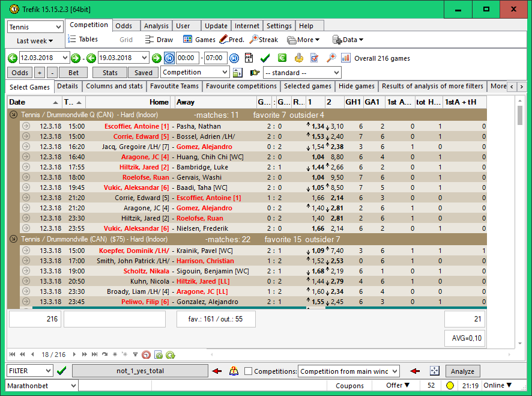Screen dimensions: 532x396
Task: Open the Favourite competitions tab
Action: pyautogui.click(x=241, y=87)
